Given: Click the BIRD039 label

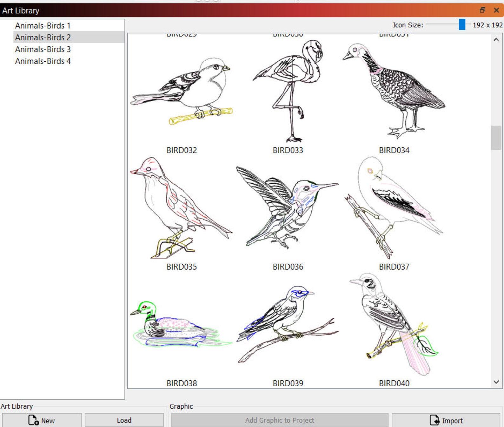Looking at the screenshot, I should pyautogui.click(x=288, y=383).
